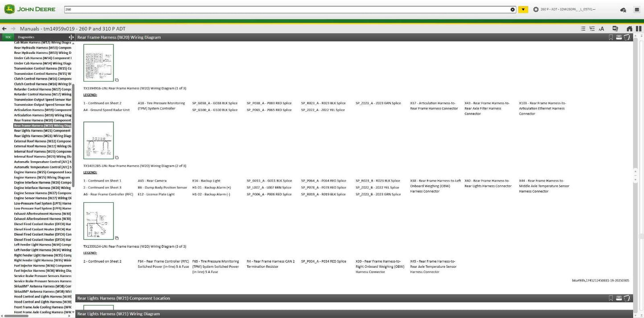
Task: Enlarge diagram 3 of 3 via popup icon
Action: [117, 238]
